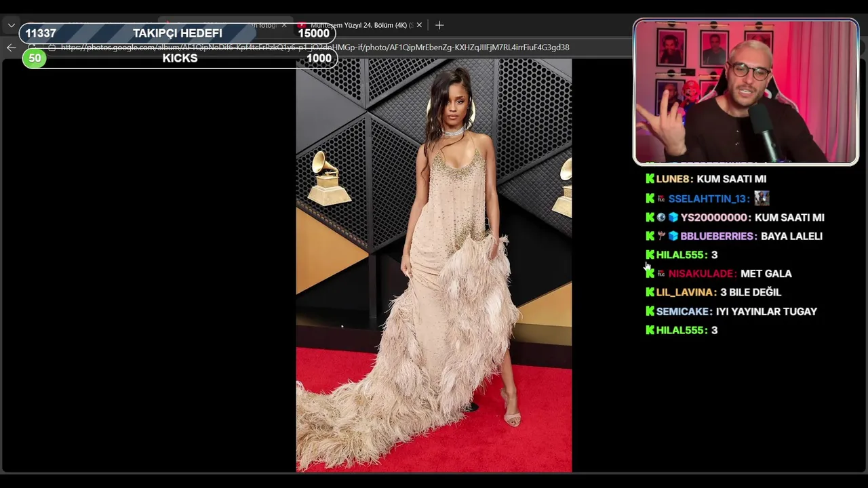Click LIL_LAVINA username in chat
The image size is (868, 488).
coord(686,292)
